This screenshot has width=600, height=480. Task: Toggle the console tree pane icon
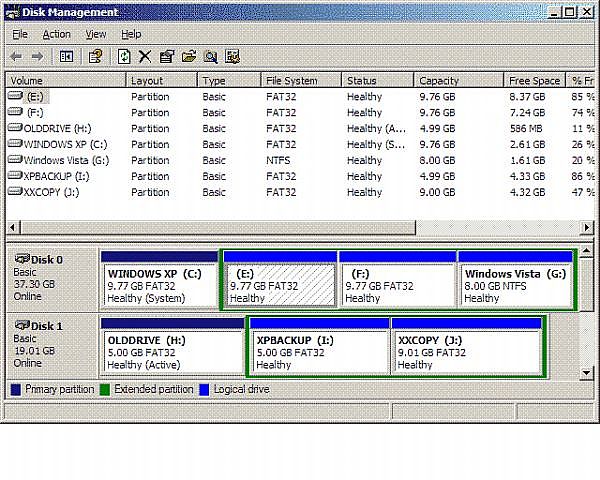[66, 57]
